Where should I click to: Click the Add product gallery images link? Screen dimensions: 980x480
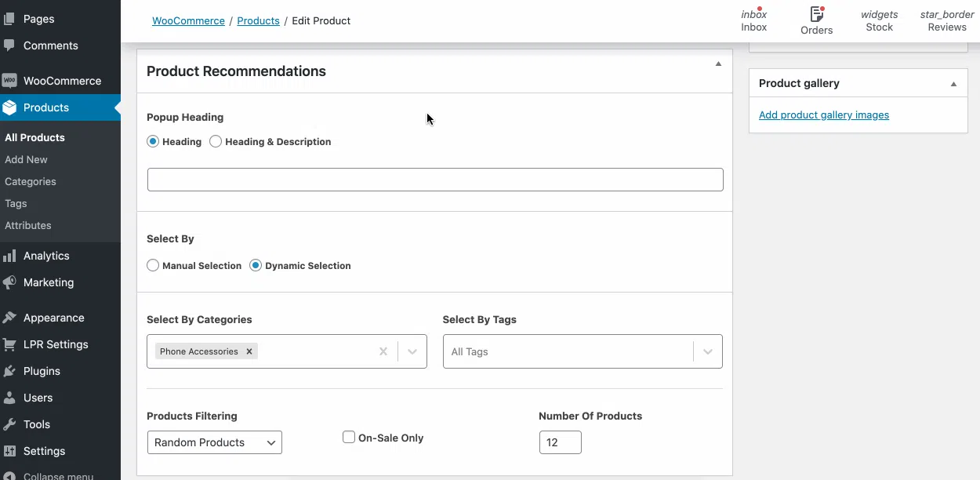(824, 115)
